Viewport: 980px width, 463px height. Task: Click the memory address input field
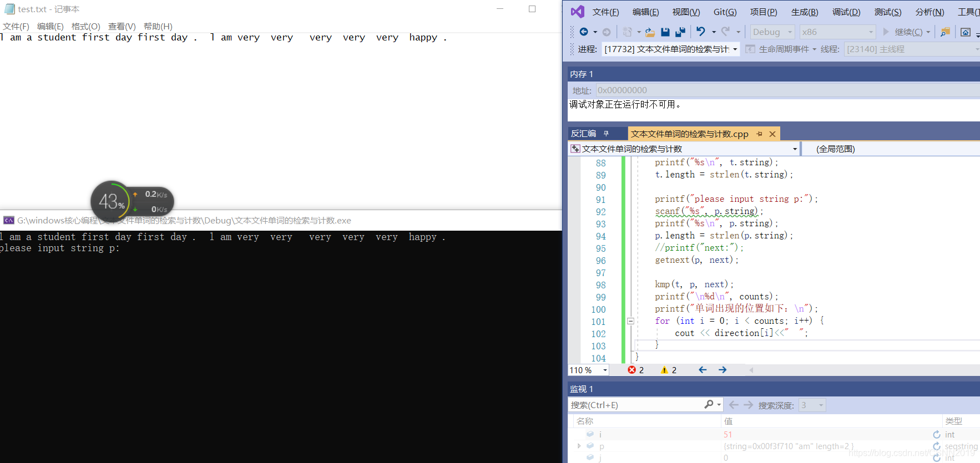tap(787, 90)
